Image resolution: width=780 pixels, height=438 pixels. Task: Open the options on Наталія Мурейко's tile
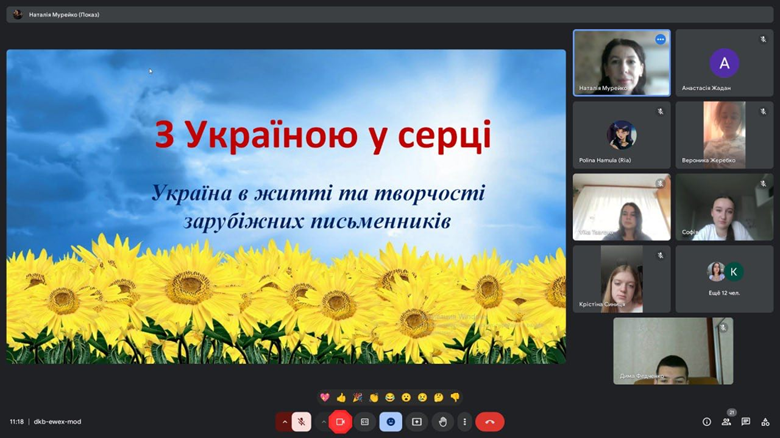pyautogui.click(x=660, y=39)
